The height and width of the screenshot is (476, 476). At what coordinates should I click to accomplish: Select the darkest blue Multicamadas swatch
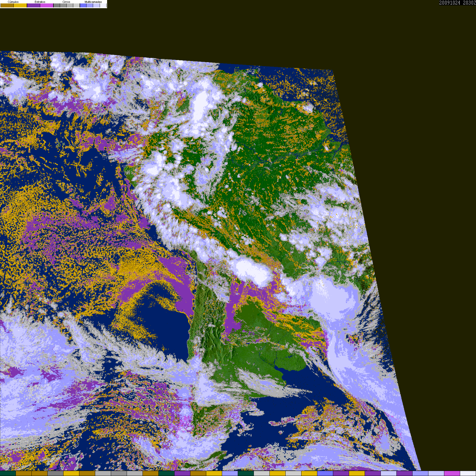(x=83, y=5)
